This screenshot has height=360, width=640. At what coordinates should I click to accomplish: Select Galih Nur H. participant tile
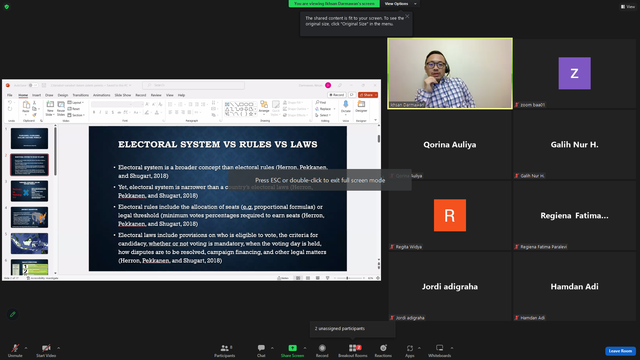point(574,144)
